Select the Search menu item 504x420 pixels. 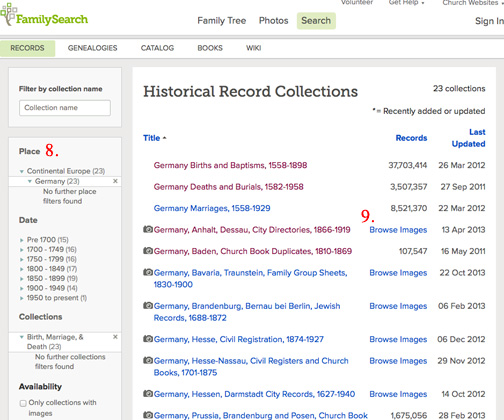pyautogui.click(x=316, y=21)
